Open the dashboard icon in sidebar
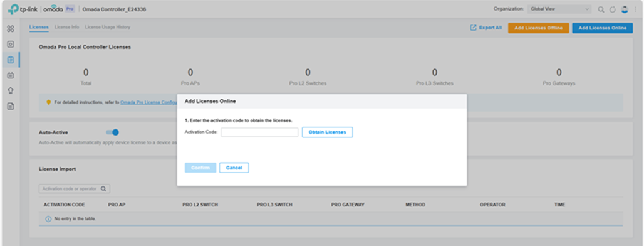The width and height of the screenshot is (644, 246). click(11, 29)
